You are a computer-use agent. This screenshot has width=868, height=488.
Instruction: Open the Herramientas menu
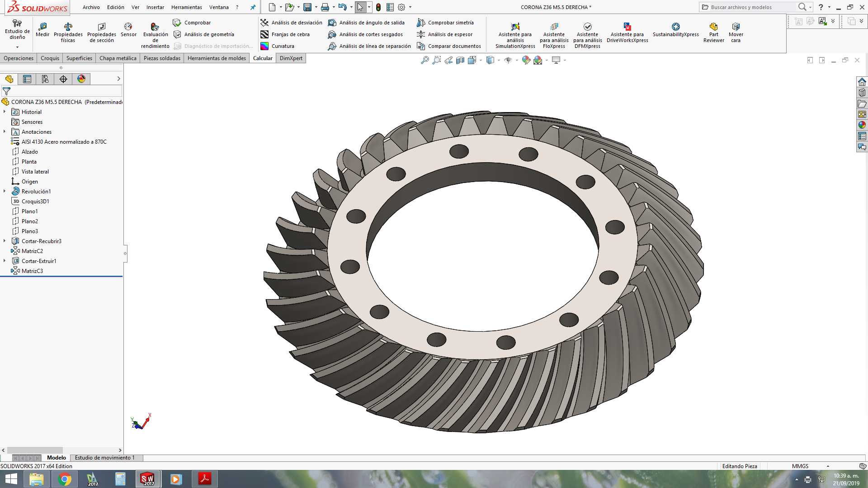(186, 7)
